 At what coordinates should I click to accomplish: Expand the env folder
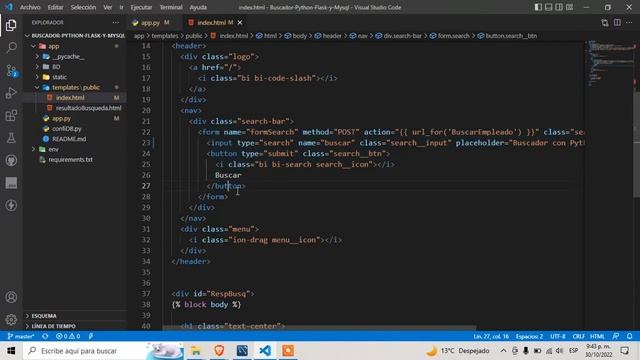pos(53,149)
